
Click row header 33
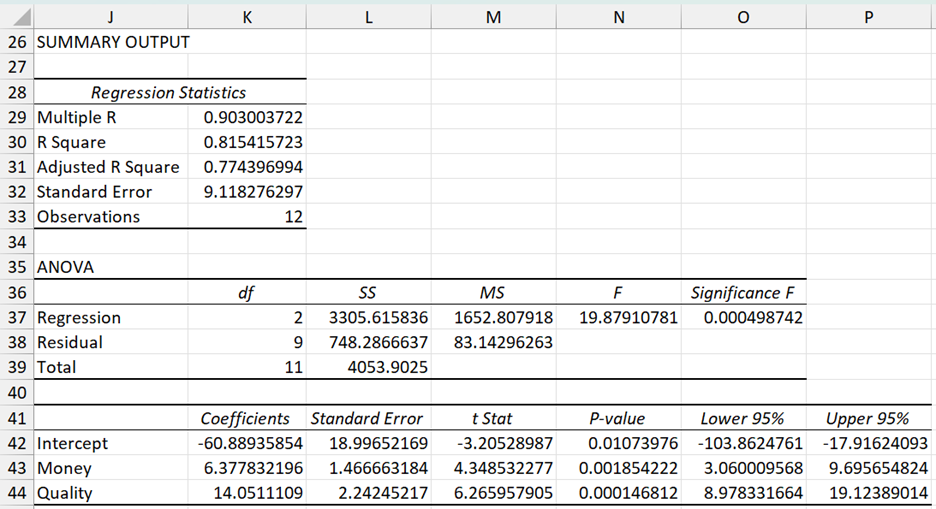pos(16,217)
